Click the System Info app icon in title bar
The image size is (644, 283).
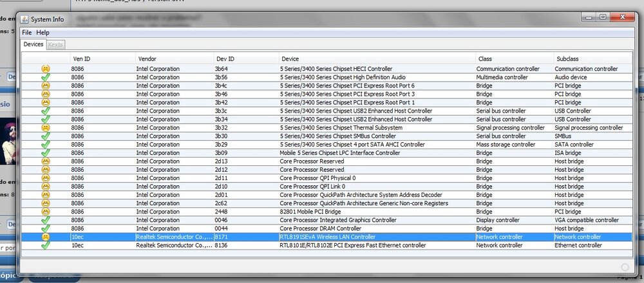coord(24,19)
